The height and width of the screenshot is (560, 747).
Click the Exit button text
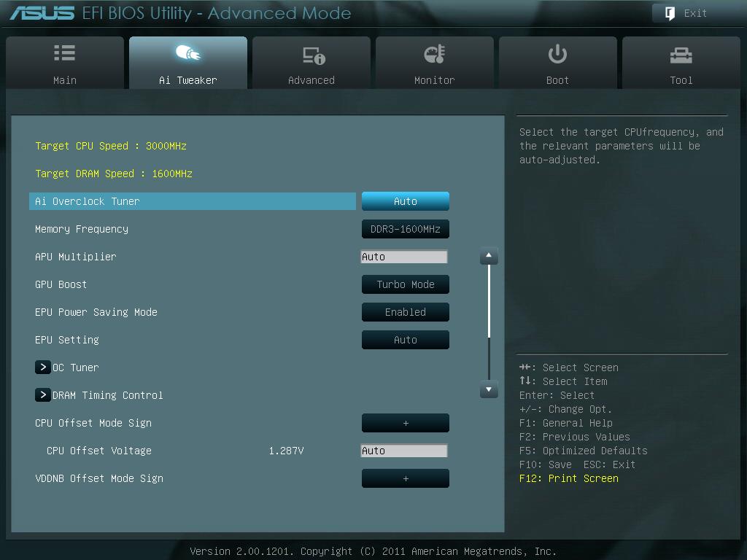pyautogui.click(x=695, y=13)
